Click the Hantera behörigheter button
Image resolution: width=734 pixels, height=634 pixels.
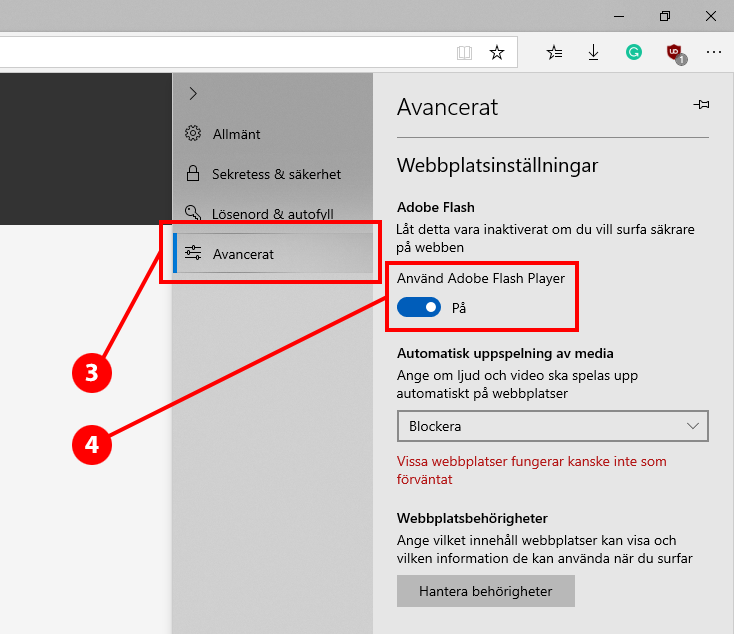tap(486, 591)
